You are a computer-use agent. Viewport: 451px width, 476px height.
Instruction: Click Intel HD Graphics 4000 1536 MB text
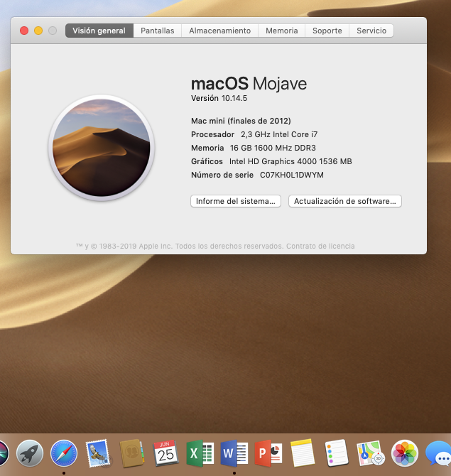click(290, 161)
